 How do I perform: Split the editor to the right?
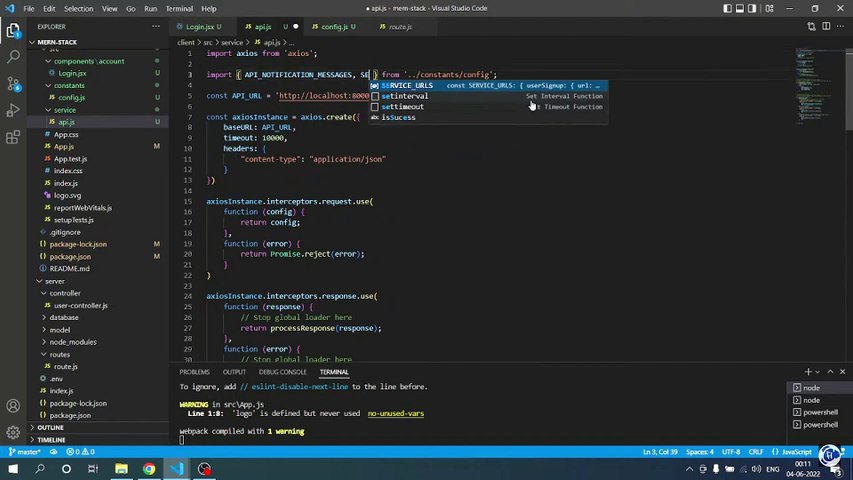[x=826, y=26]
